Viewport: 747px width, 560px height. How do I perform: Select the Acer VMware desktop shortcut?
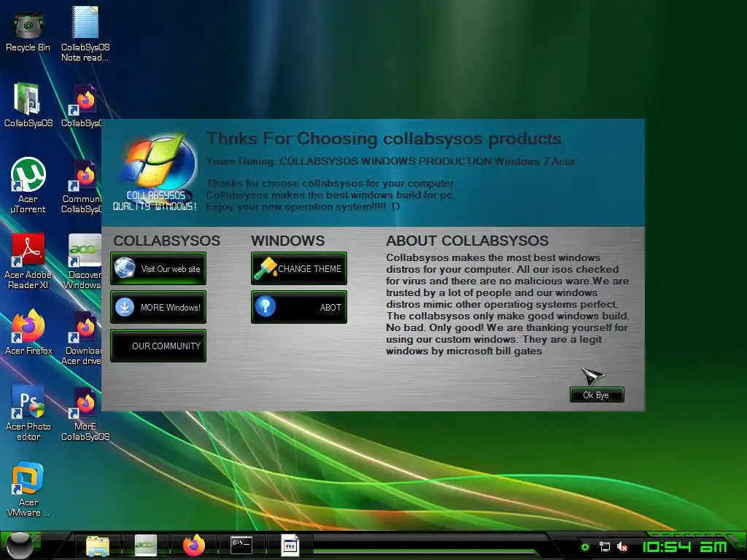point(28,489)
